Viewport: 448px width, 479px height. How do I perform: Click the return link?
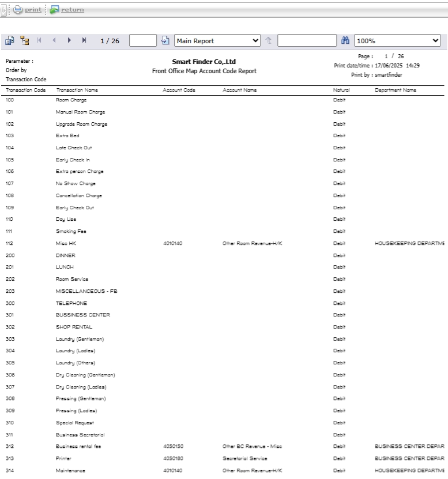[73, 10]
